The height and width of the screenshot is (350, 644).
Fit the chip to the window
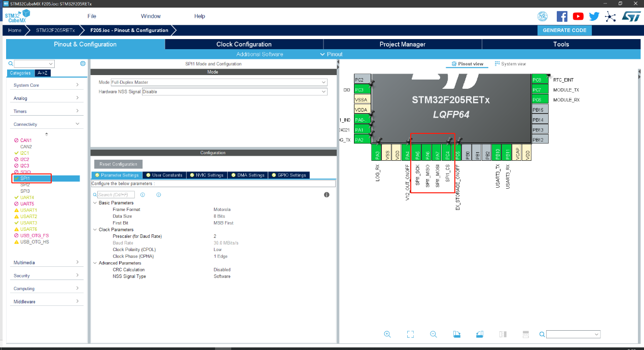(411, 334)
